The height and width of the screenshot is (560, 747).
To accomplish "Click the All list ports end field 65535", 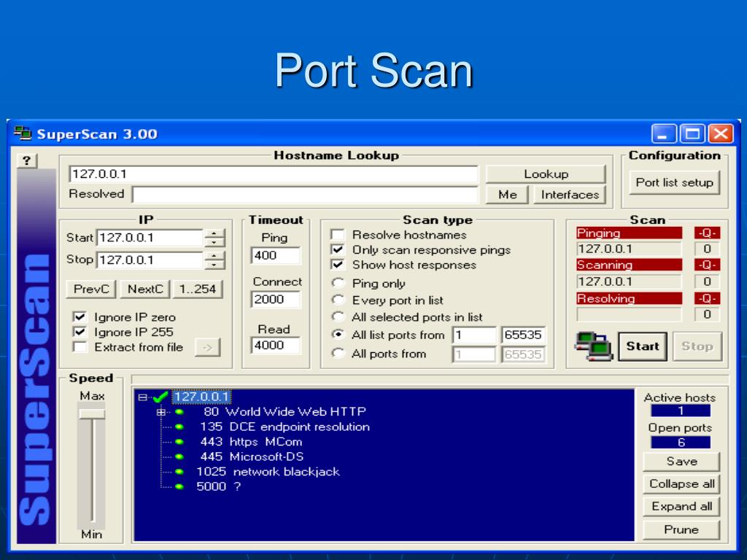I will [523, 335].
